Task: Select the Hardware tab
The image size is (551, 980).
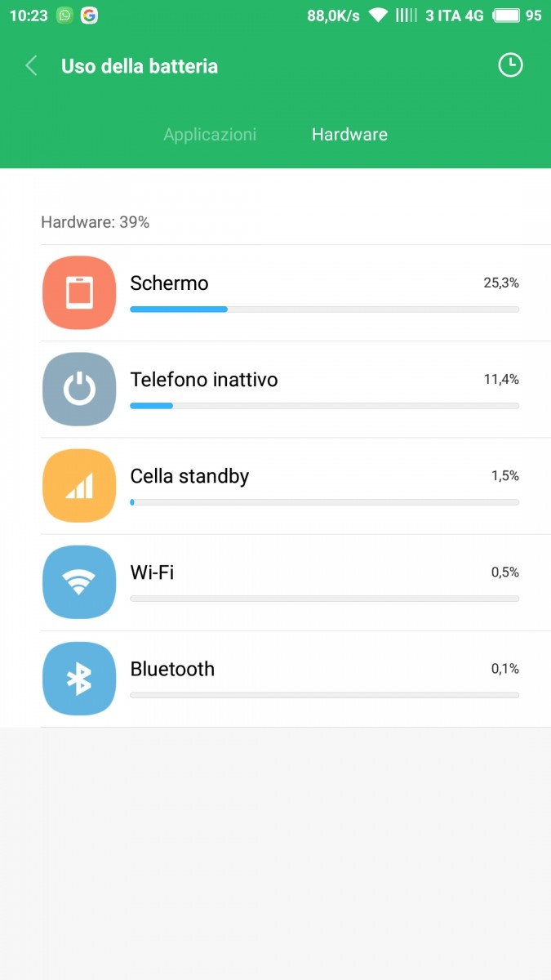Action: click(349, 135)
